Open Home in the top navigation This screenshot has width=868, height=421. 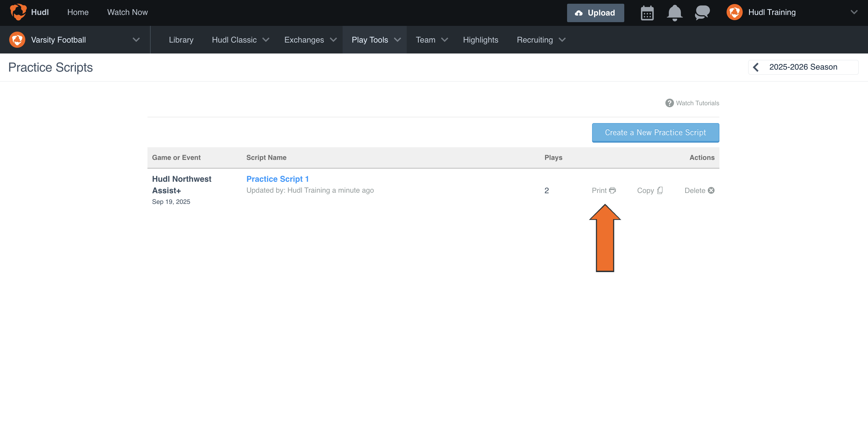tap(78, 12)
